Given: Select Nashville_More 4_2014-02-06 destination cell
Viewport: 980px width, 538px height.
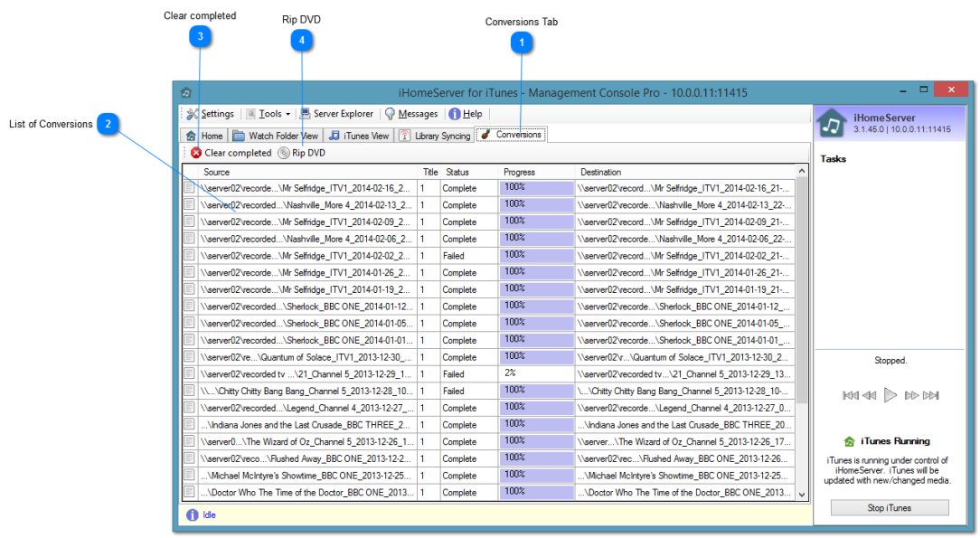Looking at the screenshot, I should click(684, 239).
